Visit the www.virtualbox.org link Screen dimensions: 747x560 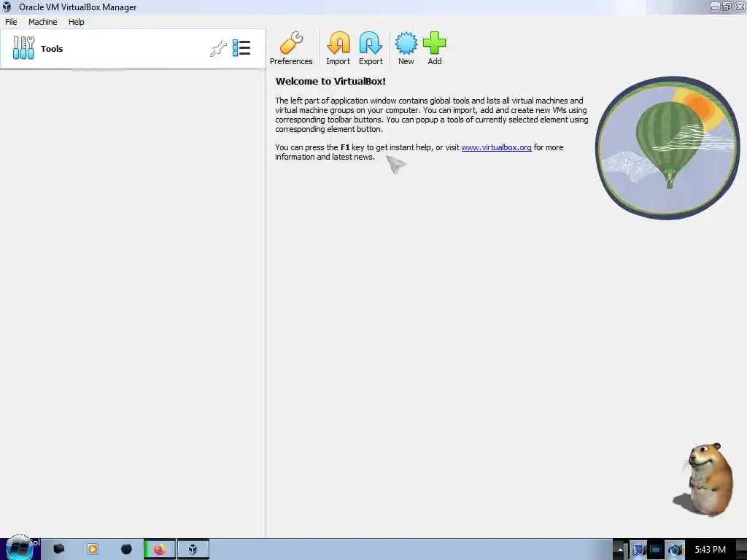[x=496, y=147]
